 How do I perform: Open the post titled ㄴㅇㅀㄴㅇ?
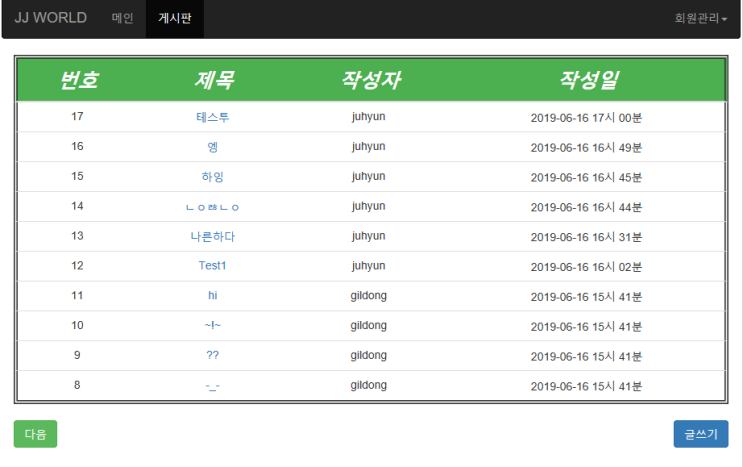212,207
